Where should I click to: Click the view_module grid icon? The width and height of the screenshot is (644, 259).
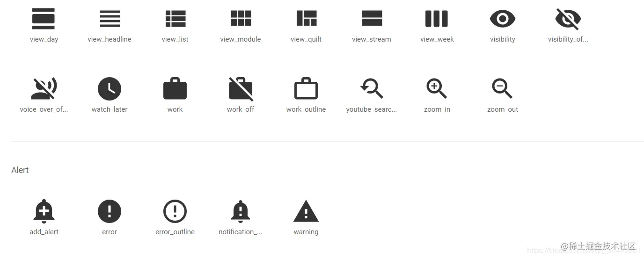(241, 18)
